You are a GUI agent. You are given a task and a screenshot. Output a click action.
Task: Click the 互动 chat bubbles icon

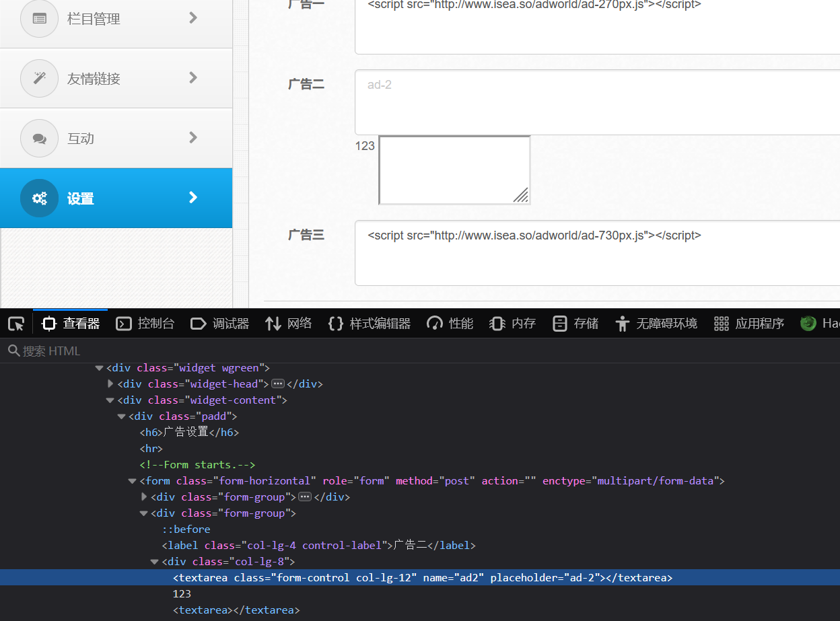coord(40,138)
